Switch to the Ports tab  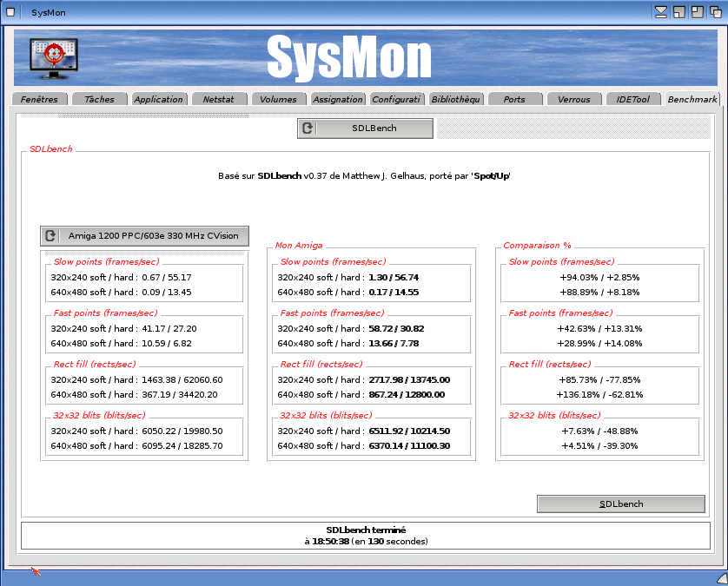click(514, 99)
